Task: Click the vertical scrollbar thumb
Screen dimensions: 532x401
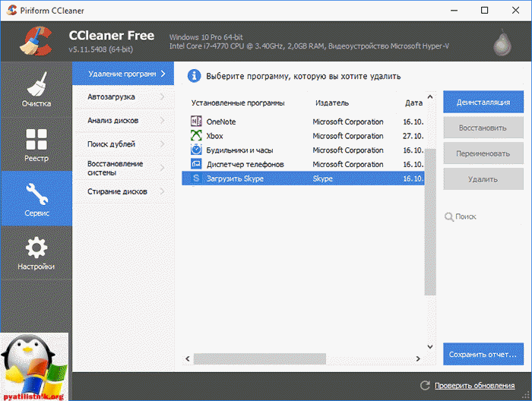Action: (430, 222)
